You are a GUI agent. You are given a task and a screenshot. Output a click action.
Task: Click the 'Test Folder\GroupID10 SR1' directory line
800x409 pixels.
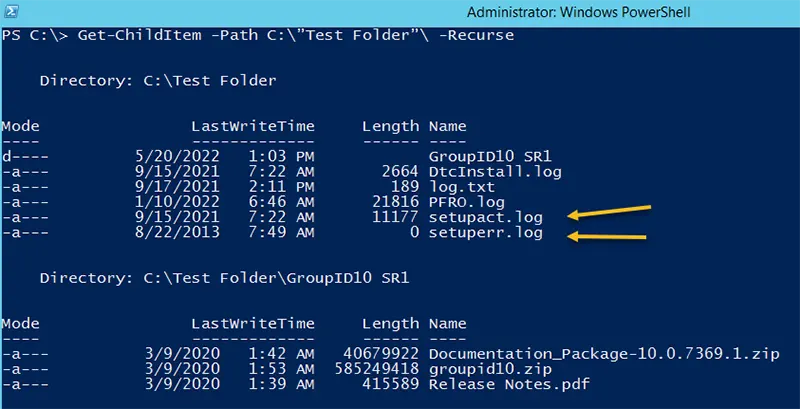[x=224, y=278]
